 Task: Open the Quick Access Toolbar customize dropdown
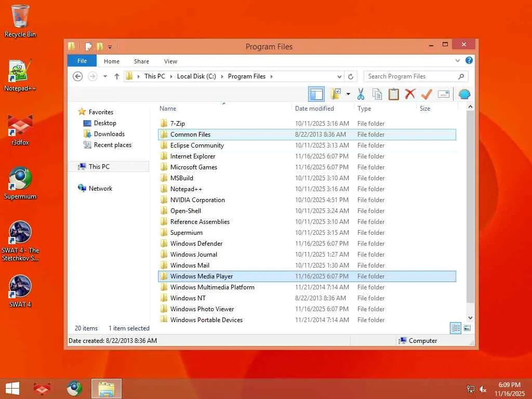110,47
